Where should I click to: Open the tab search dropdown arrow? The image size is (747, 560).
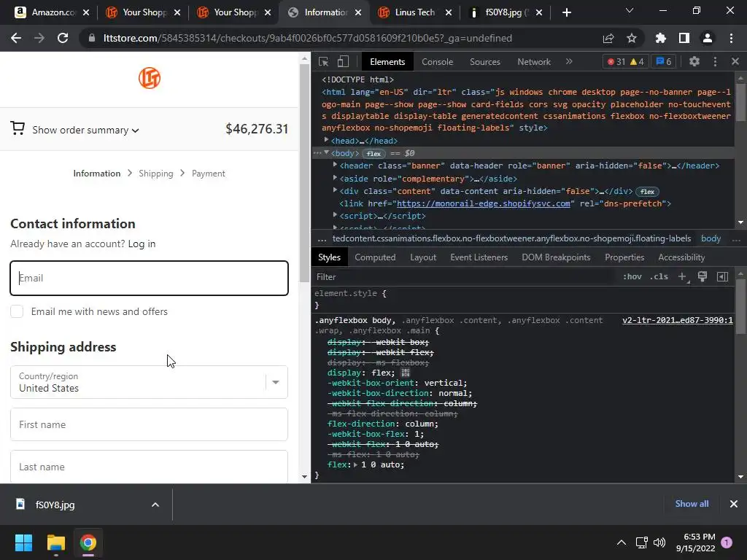pyautogui.click(x=630, y=10)
